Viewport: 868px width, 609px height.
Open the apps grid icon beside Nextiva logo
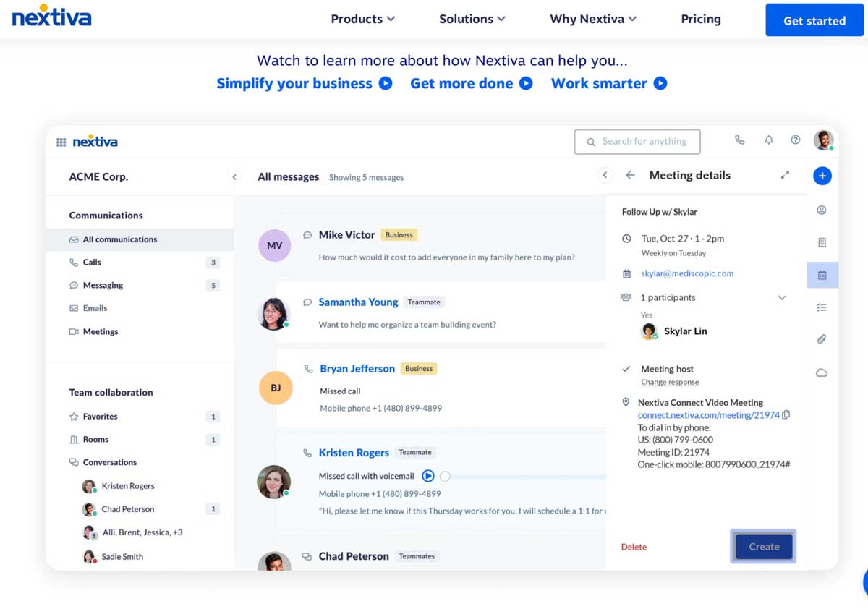tap(61, 141)
